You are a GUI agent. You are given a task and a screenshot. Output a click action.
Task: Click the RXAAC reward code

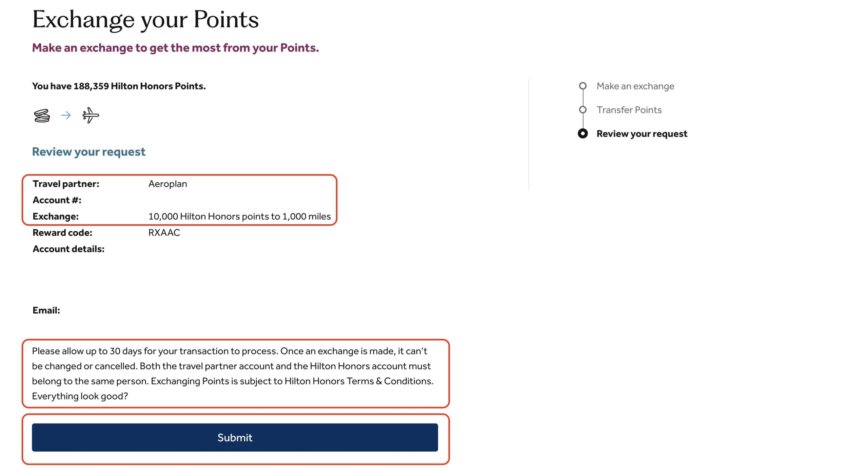(x=164, y=232)
